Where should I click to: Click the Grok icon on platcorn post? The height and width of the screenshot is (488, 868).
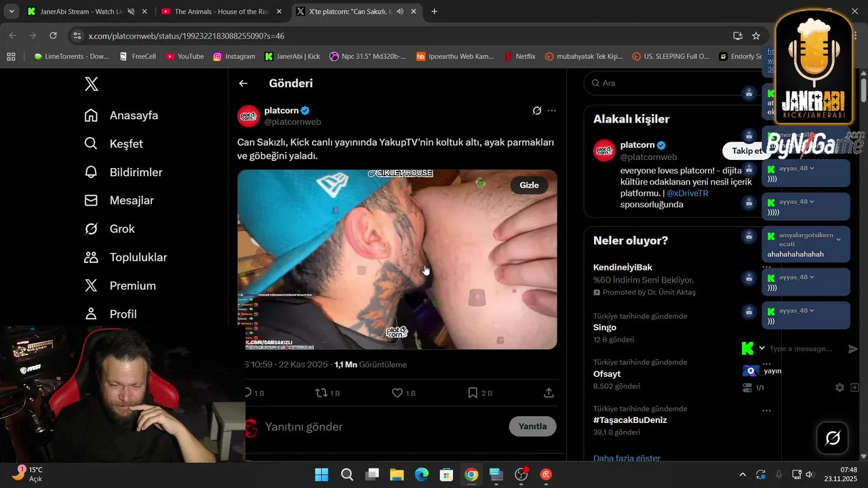(537, 110)
